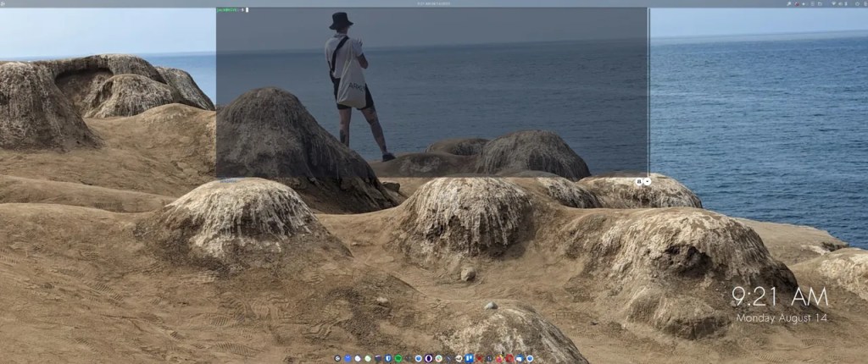This screenshot has width=868, height=364.
Task: Launch Firefox from the dock
Action: (499, 358)
